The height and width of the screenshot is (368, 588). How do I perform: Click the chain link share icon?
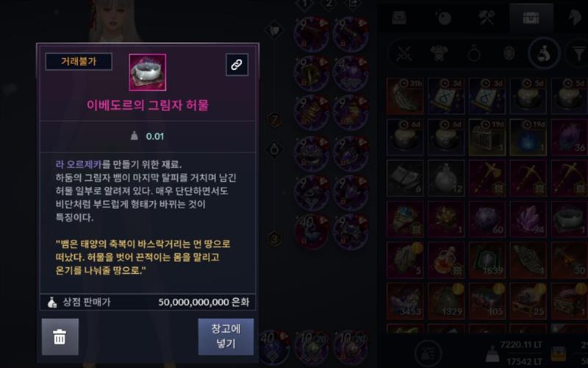[237, 65]
